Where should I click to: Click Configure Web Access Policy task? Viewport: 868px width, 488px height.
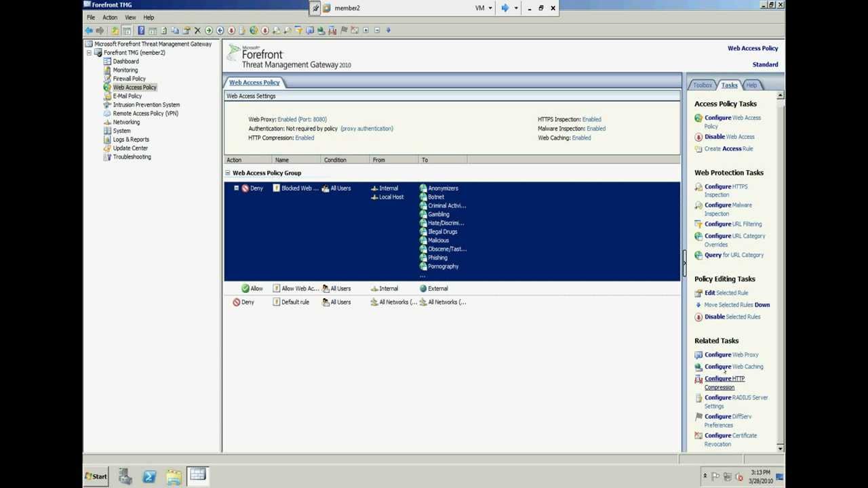point(732,122)
